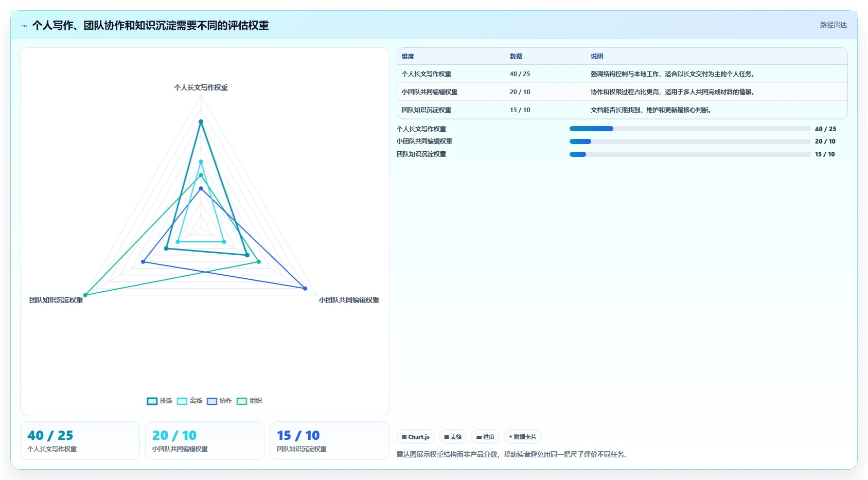Click the 小团队共同编辑权重 label beside the progress bar
The width and height of the screenshot is (868, 480).
click(424, 141)
